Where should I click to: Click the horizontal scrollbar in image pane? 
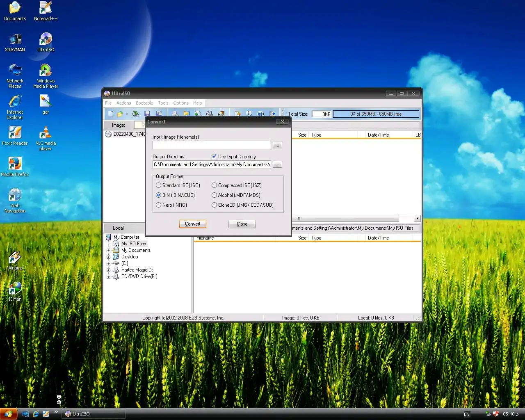tap(345, 218)
